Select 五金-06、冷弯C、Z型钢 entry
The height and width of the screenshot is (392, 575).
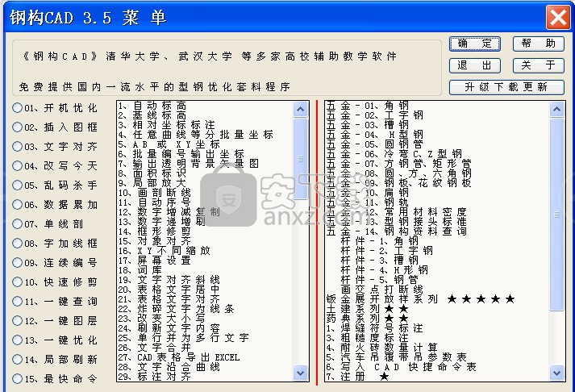394,154
